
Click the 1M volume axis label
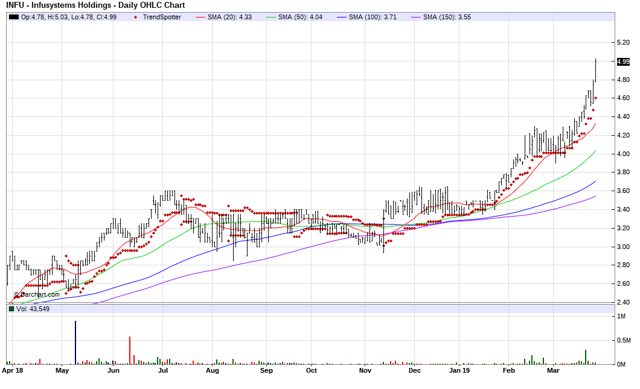pos(621,316)
